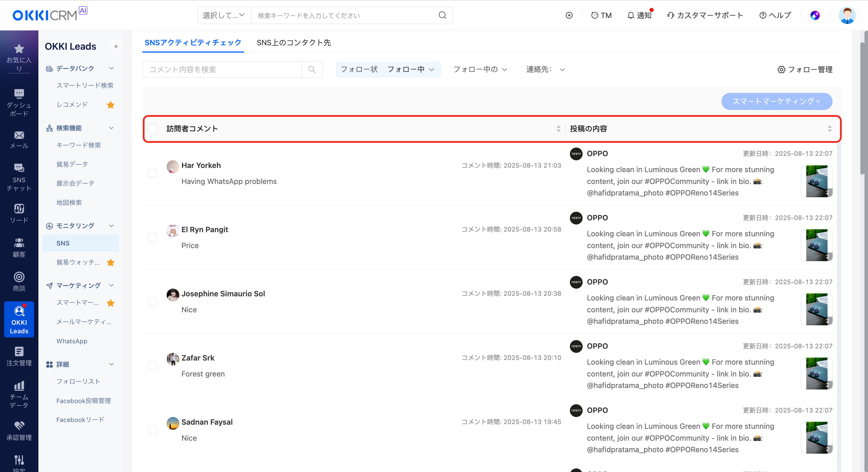Focus the コメント内容を検索 input field
Image resolution: width=868 pixels, height=472 pixels.
pos(222,69)
